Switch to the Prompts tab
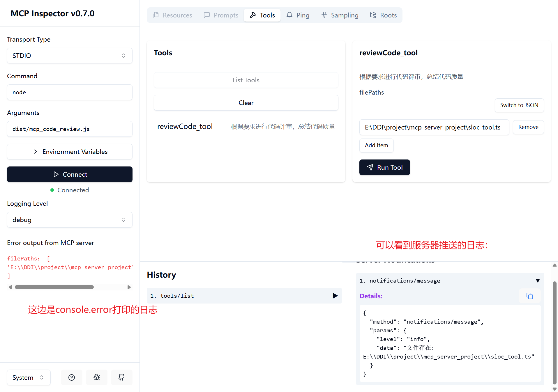 click(x=221, y=15)
